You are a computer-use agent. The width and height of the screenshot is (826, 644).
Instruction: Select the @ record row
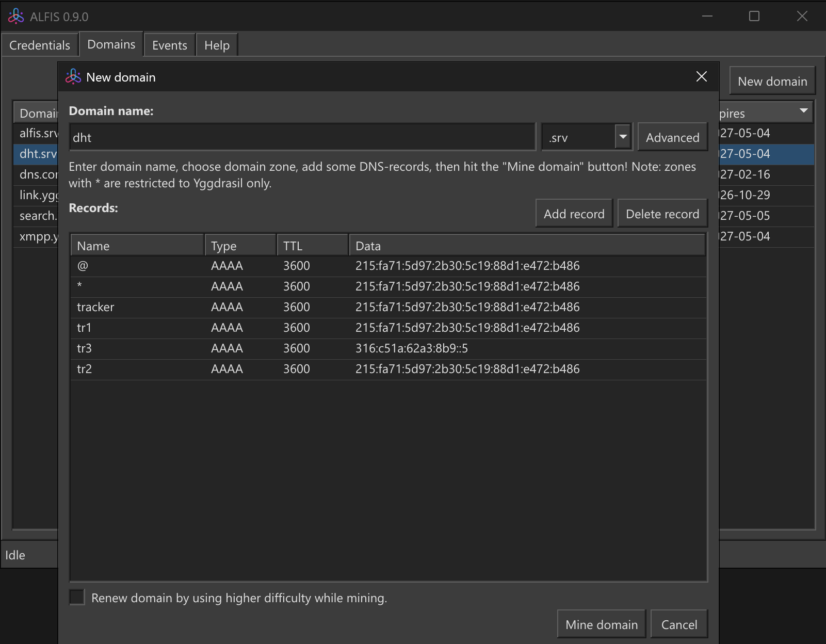(x=388, y=266)
